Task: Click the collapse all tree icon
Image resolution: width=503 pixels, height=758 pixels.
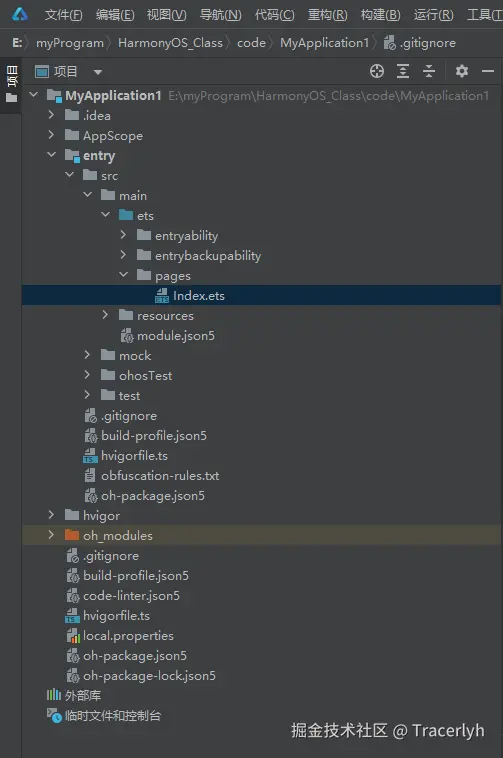Action: click(429, 72)
